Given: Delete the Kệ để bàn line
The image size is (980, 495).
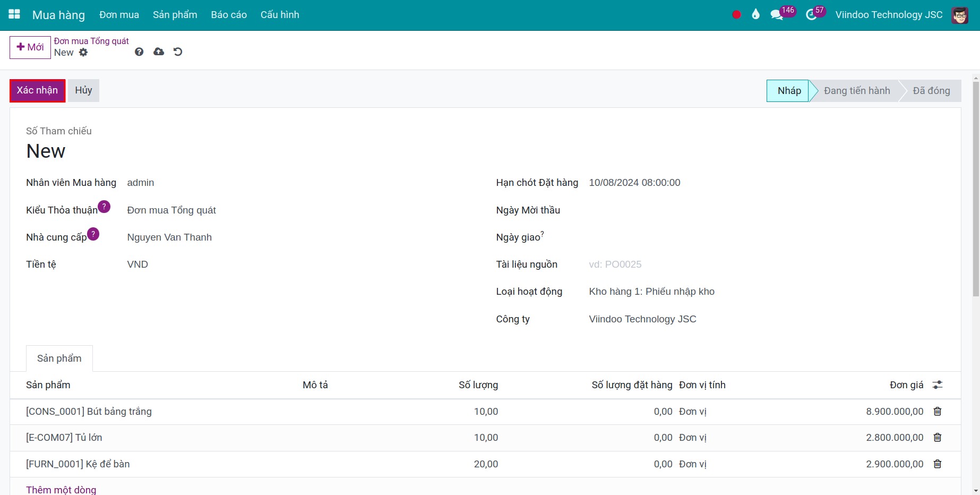Looking at the screenshot, I should (x=938, y=464).
